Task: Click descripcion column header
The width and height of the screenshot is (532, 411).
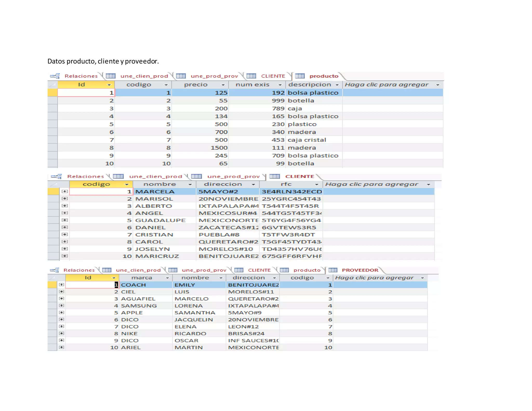Action: (310, 85)
